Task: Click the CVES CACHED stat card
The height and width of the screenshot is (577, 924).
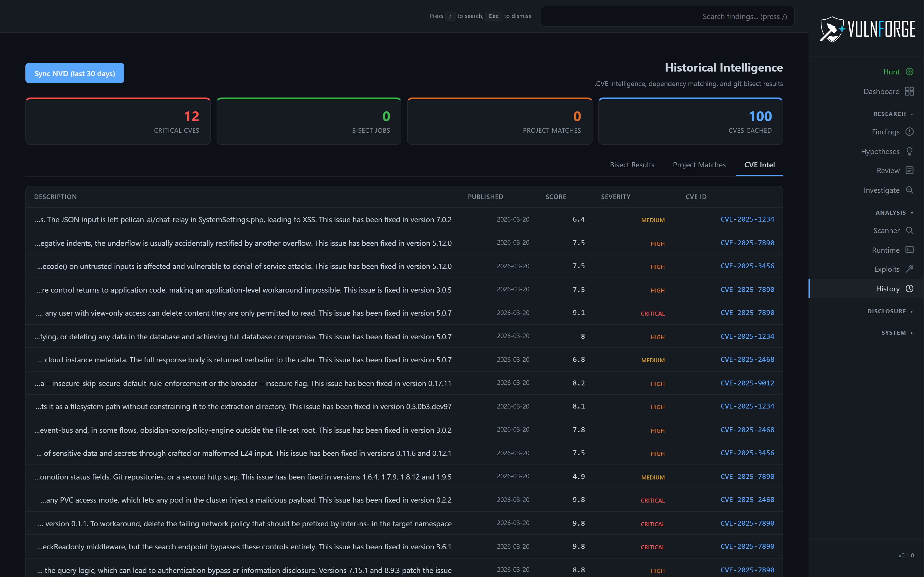Action: click(x=690, y=121)
